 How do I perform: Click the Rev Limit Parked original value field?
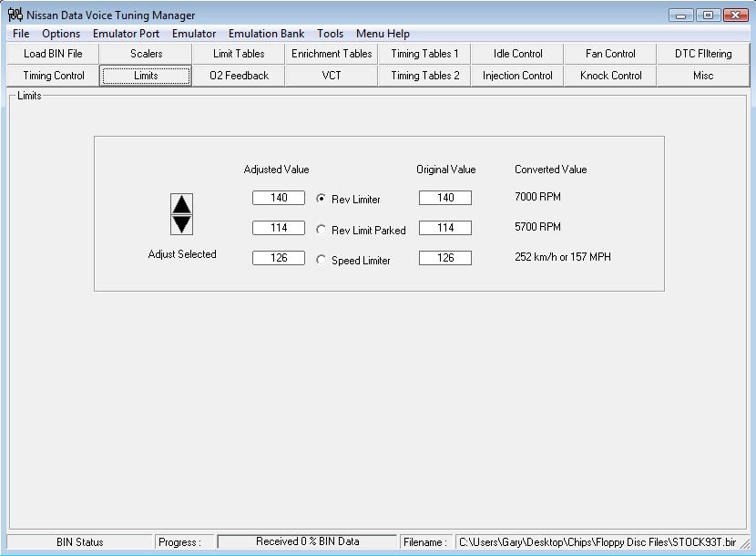444,228
